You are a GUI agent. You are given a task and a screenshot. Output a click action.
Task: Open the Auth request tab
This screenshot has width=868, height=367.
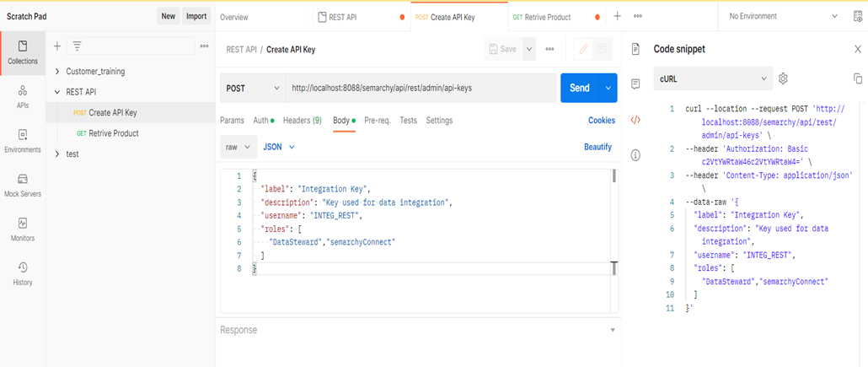click(x=264, y=121)
